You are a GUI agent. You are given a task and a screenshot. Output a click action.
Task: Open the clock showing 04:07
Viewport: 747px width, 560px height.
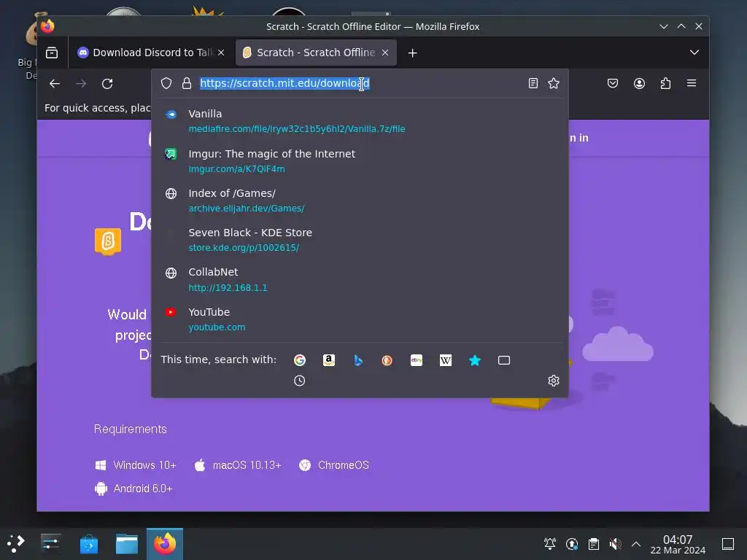tap(678, 544)
